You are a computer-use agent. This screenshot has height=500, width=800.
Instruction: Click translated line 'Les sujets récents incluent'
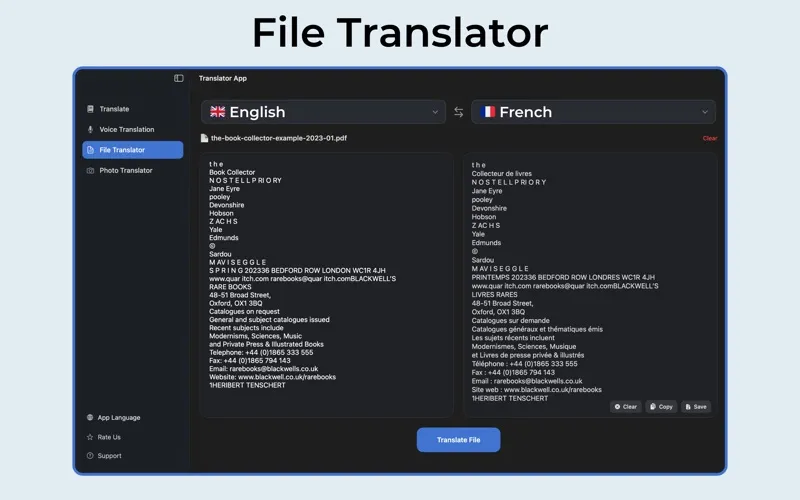(x=513, y=338)
